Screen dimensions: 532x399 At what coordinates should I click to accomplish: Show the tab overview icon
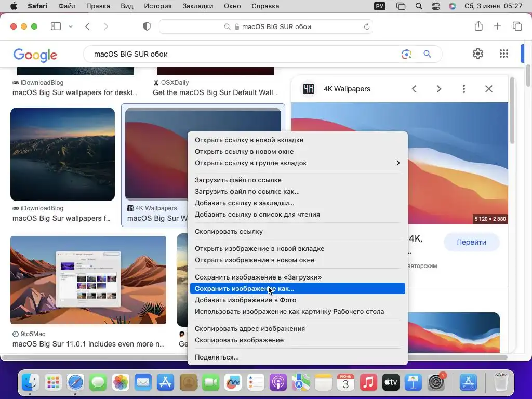click(x=517, y=26)
